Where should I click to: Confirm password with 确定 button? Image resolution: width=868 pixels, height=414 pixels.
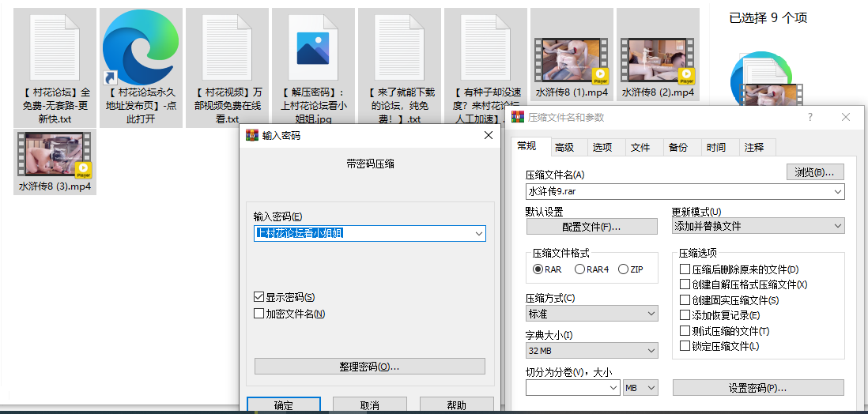(x=284, y=405)
